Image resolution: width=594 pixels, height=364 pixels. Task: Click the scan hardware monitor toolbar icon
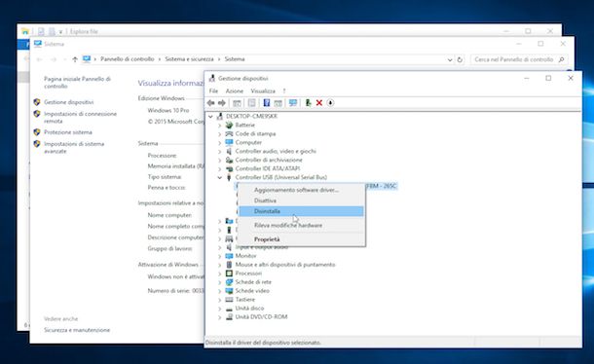pos(293,103)
